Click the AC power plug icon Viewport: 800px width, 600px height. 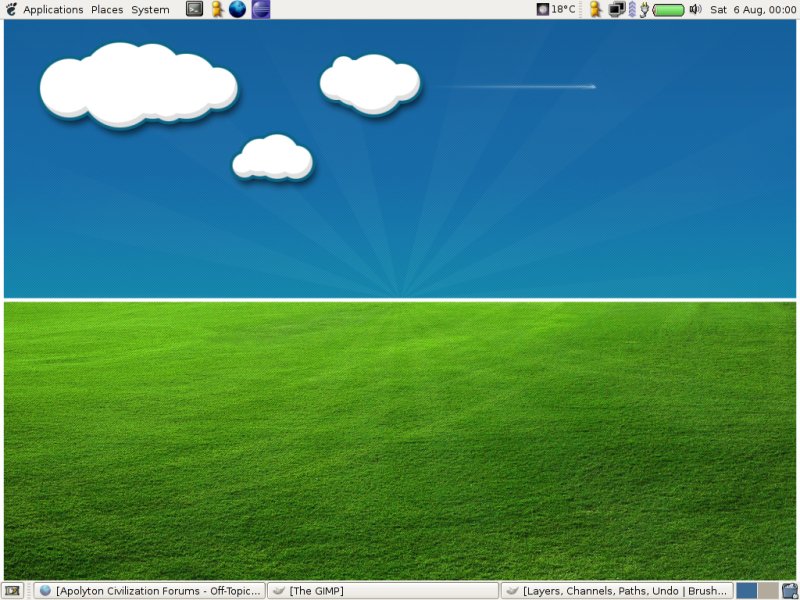pyautogui.click(x=644, y=9)
